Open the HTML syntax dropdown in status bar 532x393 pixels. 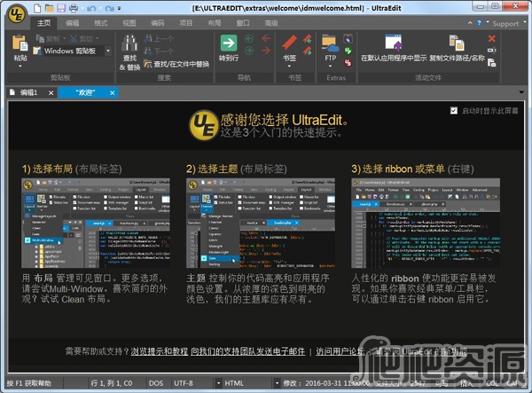point(277,383)
